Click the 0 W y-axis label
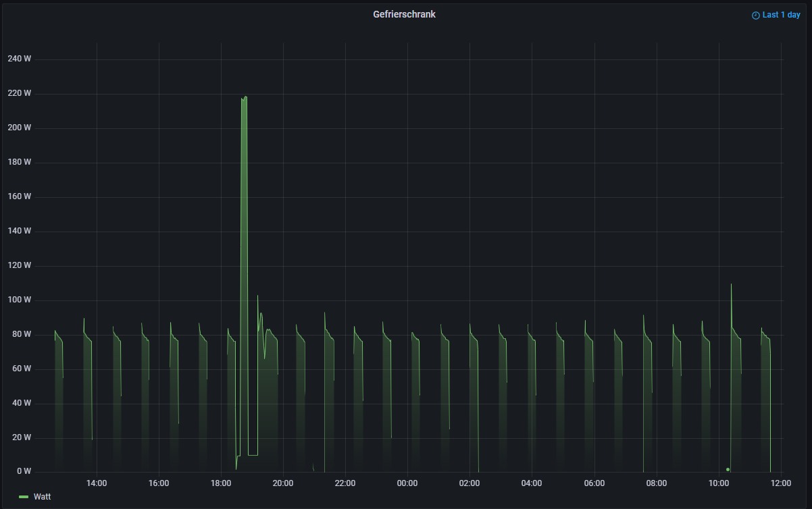812x509 pixels. (24, 471)
